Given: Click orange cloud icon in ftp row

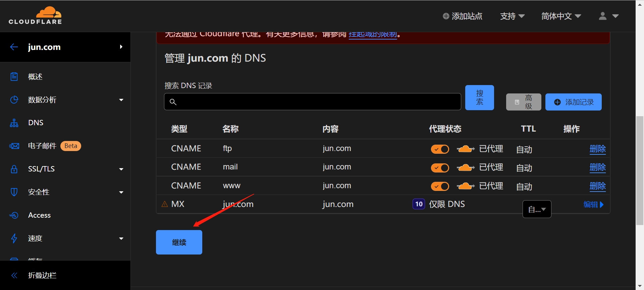Looking at the screenshot, I should (466, 149).
